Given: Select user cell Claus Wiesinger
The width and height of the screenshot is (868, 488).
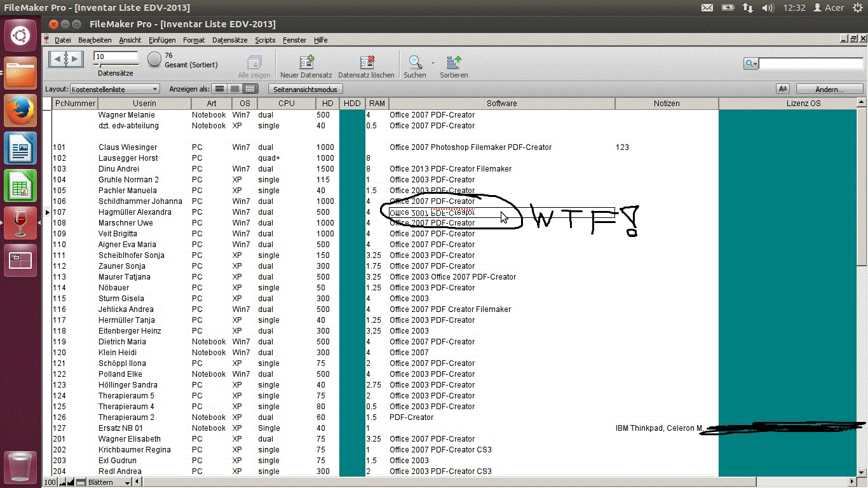Looking at the screenshot, I should [x=128, y=147].
